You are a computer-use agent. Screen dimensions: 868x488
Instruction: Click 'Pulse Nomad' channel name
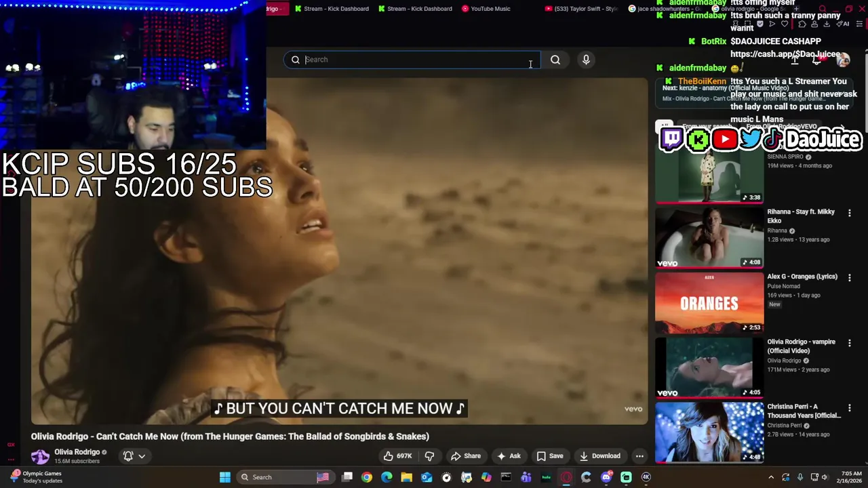(x=783, y=286)
